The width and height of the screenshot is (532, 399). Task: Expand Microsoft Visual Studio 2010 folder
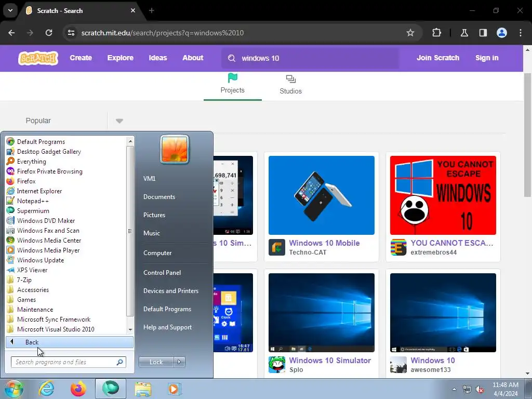56,329
